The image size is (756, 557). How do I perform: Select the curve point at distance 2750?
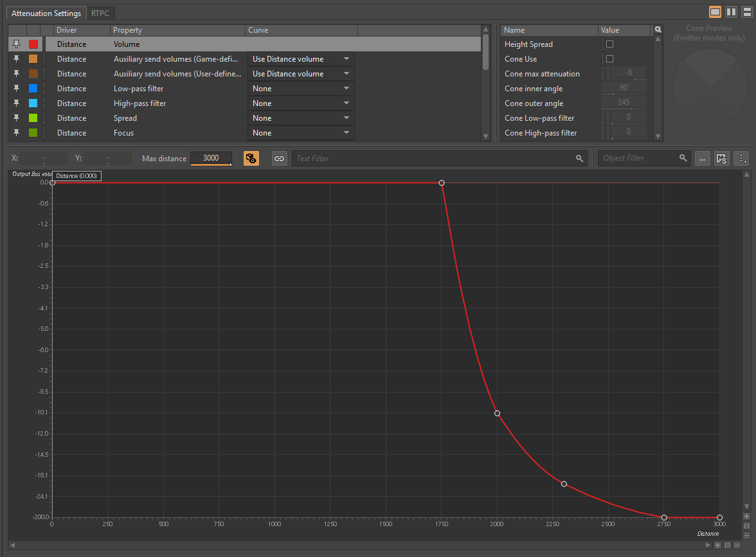pyautogui.click(x=664, y=518)
